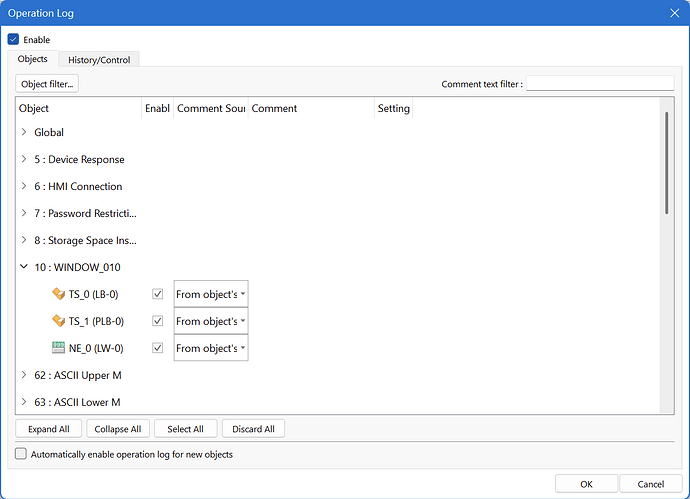The width and height of the screenshot is (690, 499).
Task: Open comment source dropdown for TS_0
Action: click(x=211, y=294)
